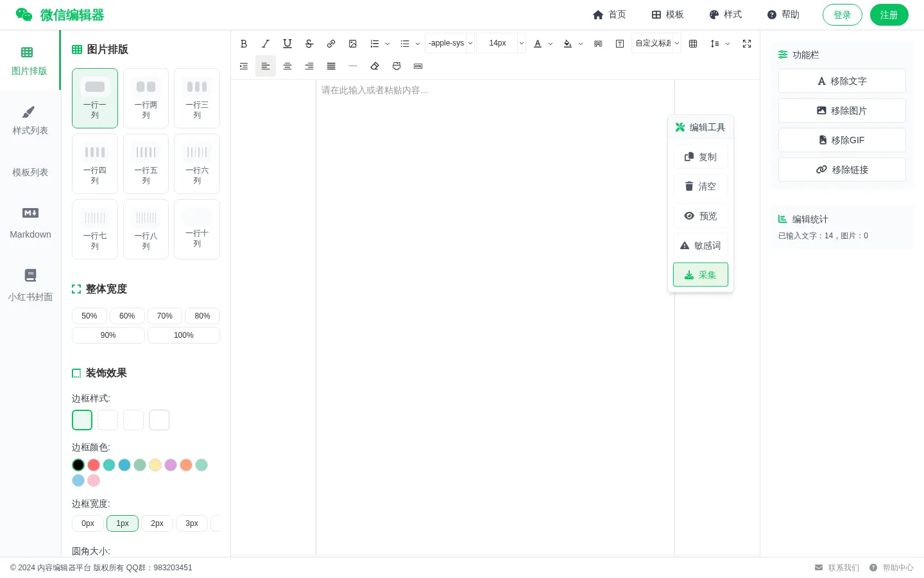Click the 移除文字 button

coord(842,81)
